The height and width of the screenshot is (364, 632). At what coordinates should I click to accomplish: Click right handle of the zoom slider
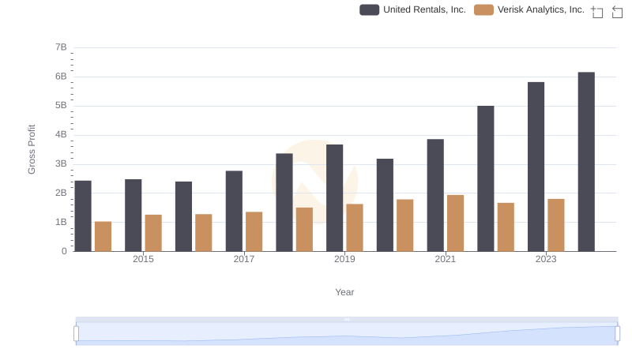coord(617,334)
